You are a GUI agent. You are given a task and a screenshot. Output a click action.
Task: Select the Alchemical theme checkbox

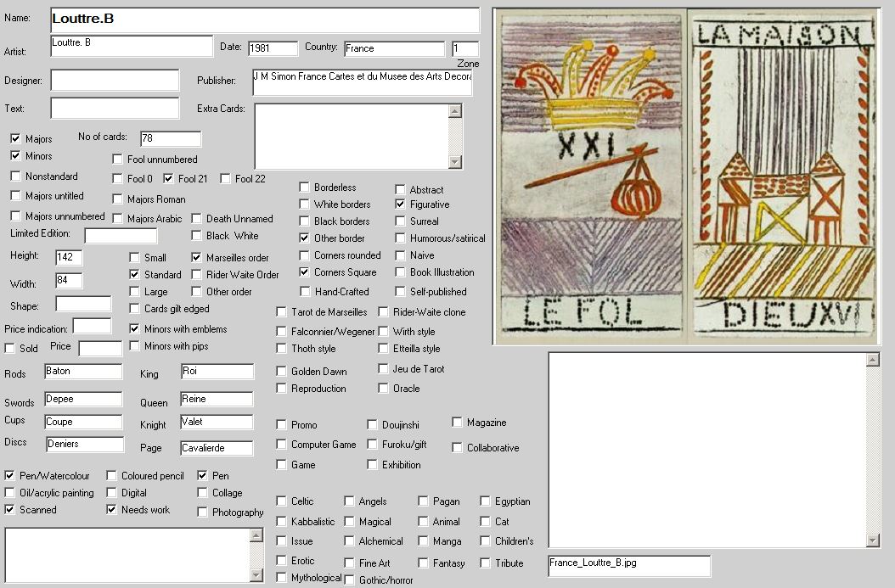tap(350, 541)
